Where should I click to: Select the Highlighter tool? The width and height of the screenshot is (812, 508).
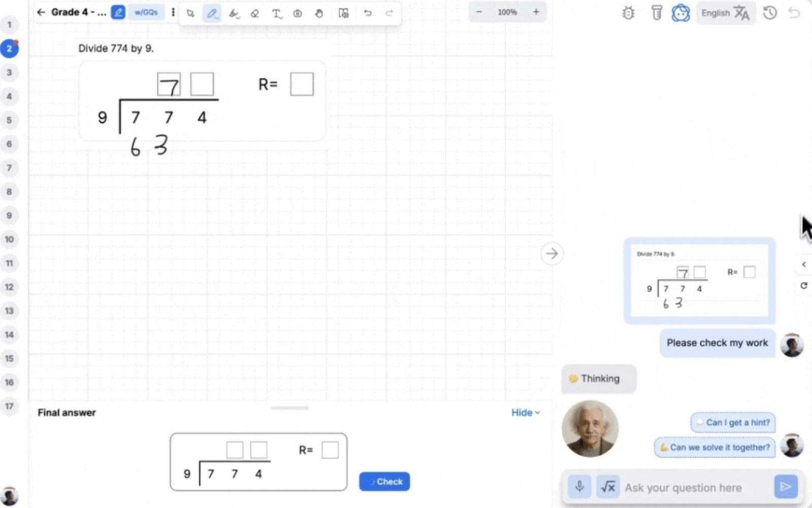[x=233, y=13]
